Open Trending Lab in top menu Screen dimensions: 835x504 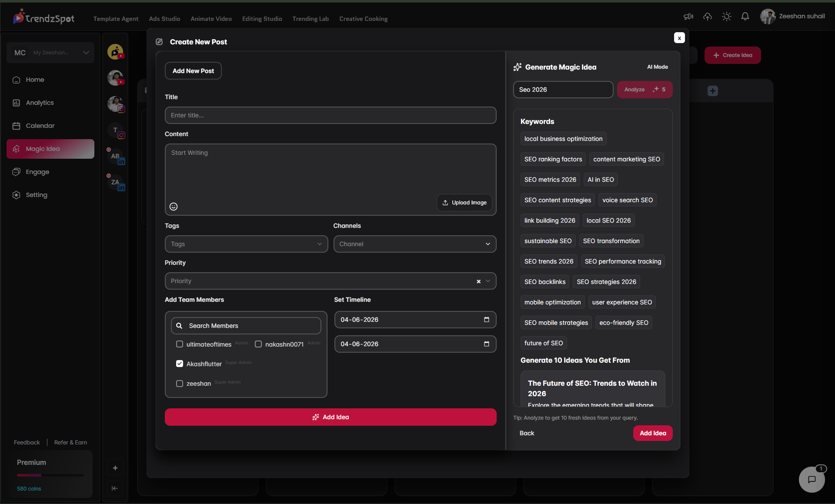[x=311, y=19]
